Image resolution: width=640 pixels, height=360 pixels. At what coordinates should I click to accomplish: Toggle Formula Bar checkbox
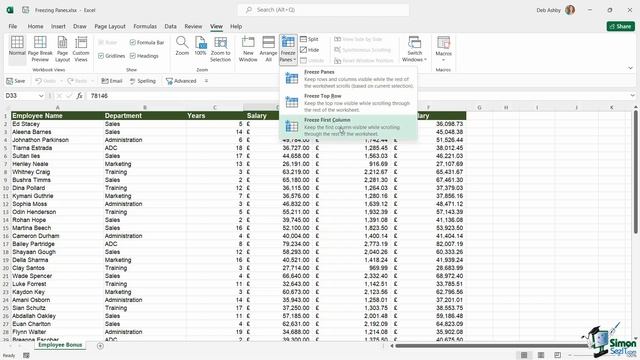(x=147, y=42)
